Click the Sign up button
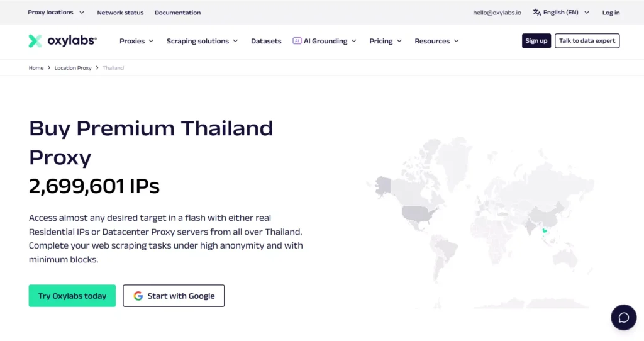 pos(536,41)
